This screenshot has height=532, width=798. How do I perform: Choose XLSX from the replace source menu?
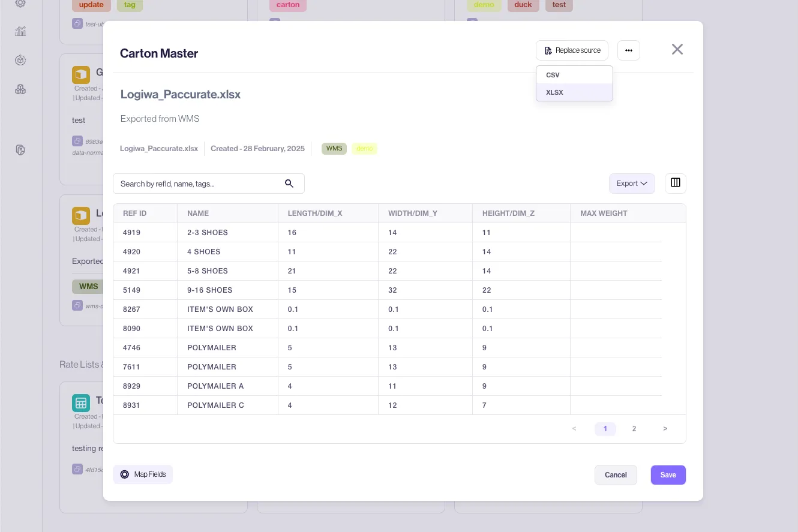coord(574,92)
